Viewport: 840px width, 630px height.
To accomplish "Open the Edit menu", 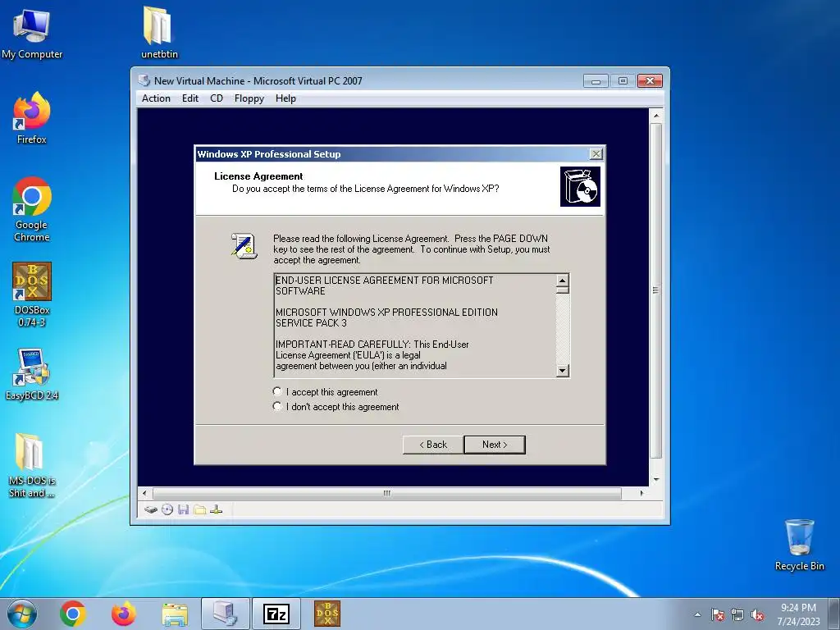I will (190, 98).
